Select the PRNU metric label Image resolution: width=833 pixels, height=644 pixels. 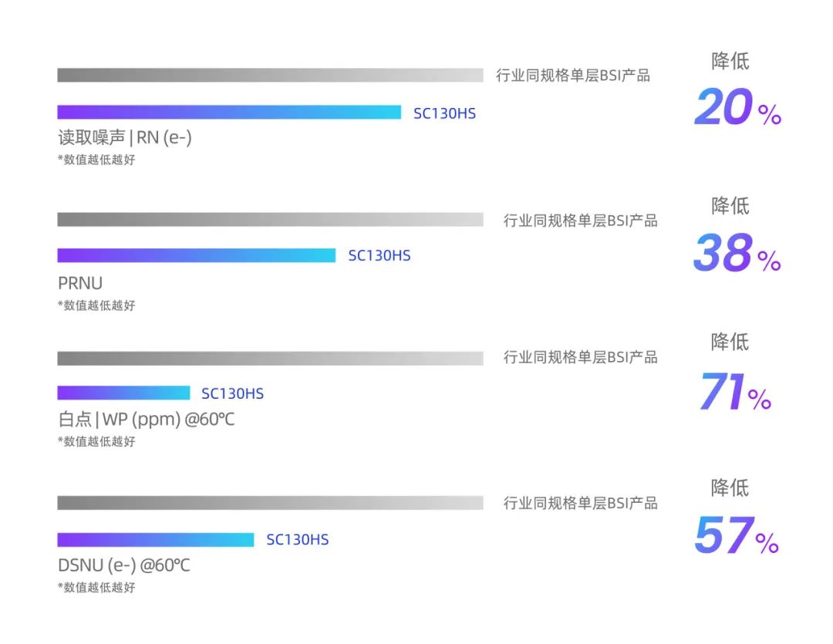80,283
